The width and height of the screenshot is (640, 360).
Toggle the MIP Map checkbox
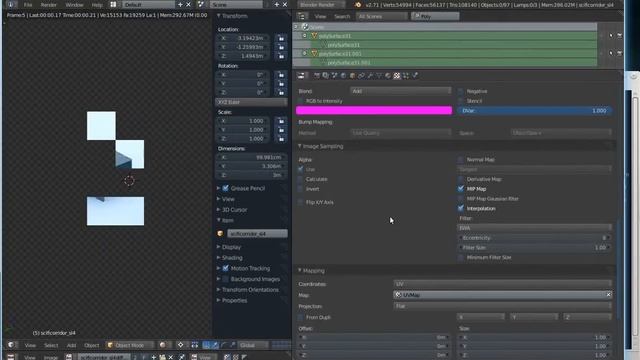(x=460, y=189)
